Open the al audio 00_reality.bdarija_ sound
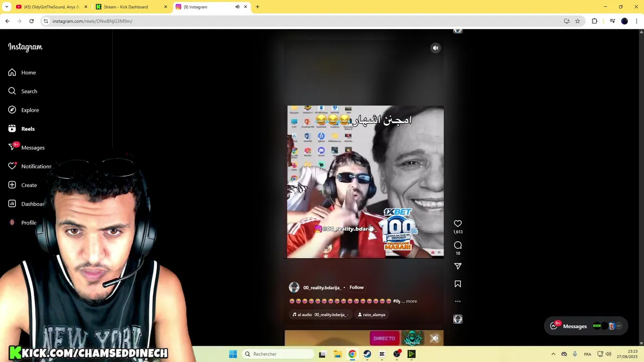The height and width of the screenshot is (362, 644). [320, 315]
